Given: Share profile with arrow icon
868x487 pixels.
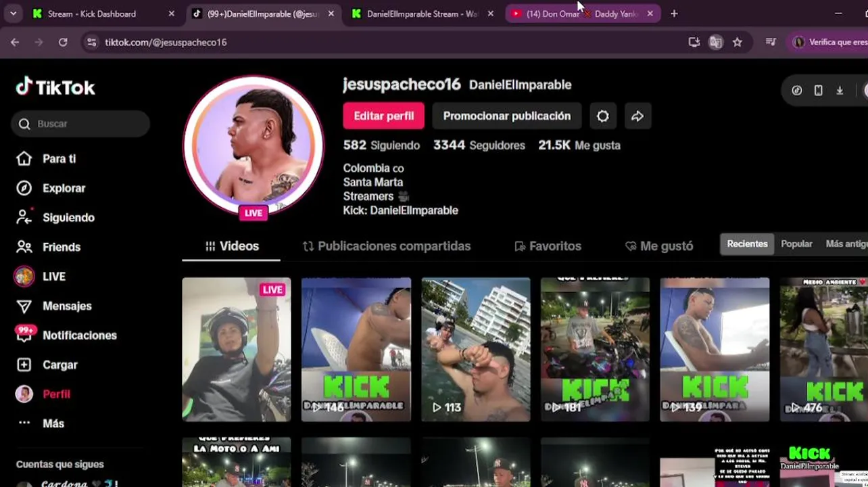Looking at the screenshot, I should click(637, 116).
